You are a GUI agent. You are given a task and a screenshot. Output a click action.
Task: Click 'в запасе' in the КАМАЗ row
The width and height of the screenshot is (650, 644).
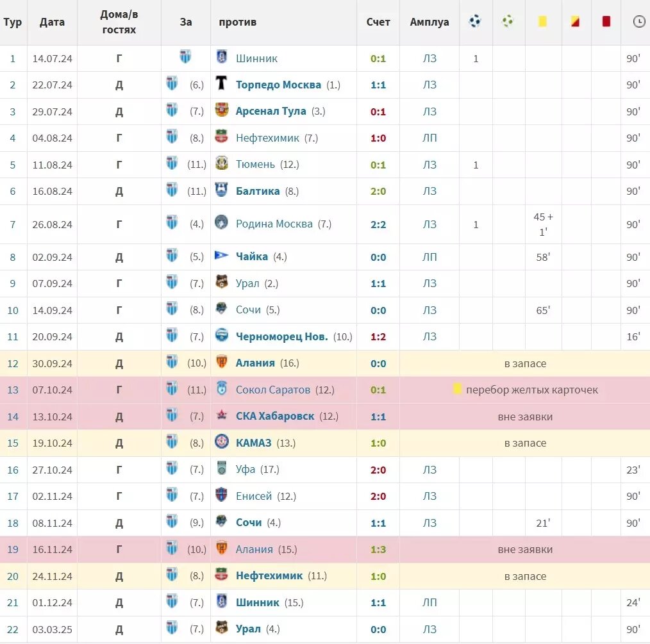(525, 443)
